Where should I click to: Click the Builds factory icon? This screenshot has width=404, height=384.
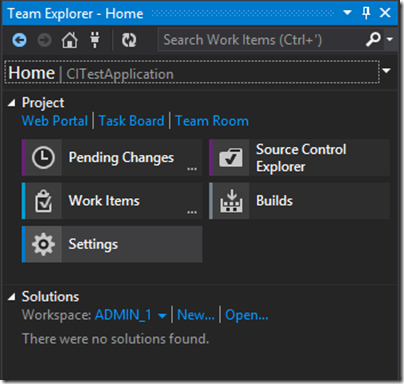pyautogui.click(x=231, y=201)
